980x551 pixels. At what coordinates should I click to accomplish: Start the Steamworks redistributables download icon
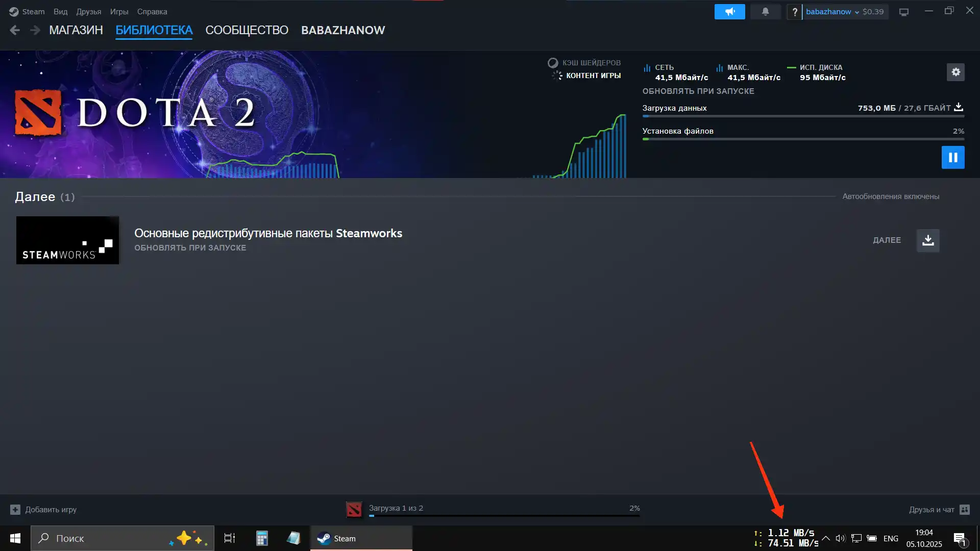pos(927,240)
